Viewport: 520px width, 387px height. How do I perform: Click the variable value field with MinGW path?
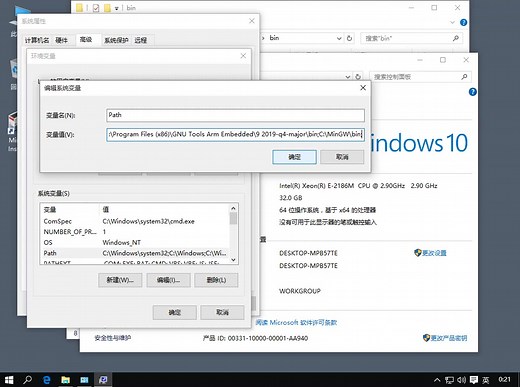235,135
